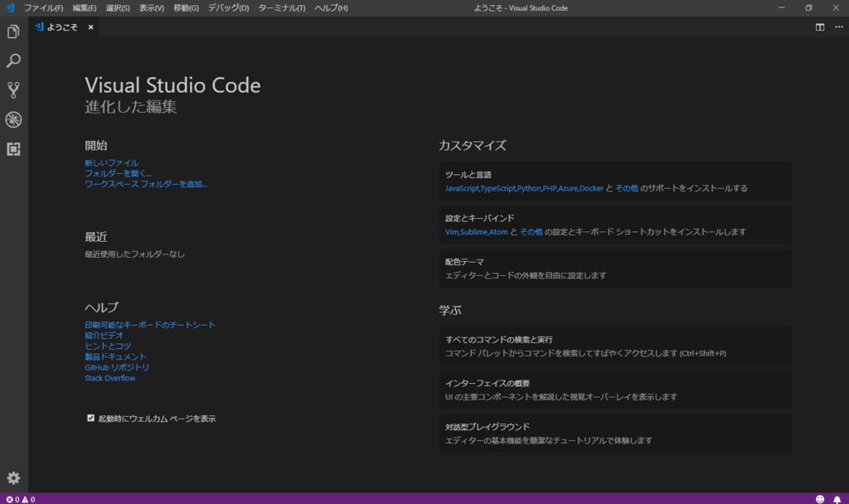Open the 対話型プレイグラウンド card

(x=616, y=434)
